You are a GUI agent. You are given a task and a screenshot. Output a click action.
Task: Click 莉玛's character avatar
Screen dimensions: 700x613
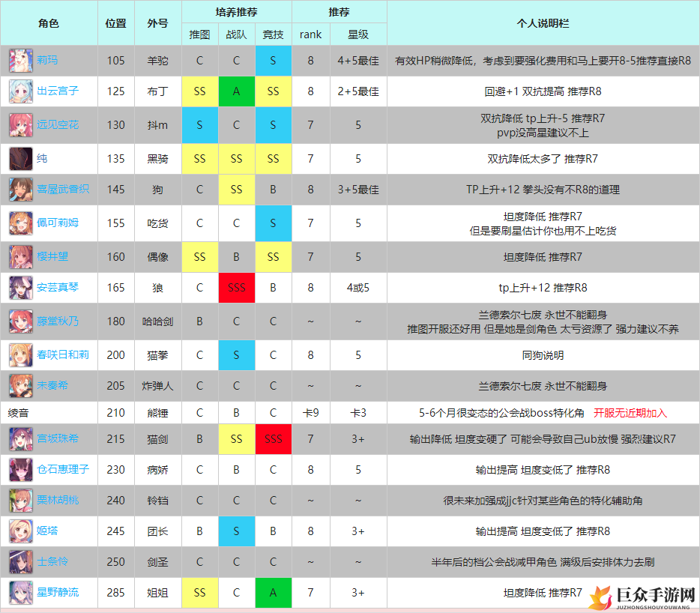tap(21, 61)
